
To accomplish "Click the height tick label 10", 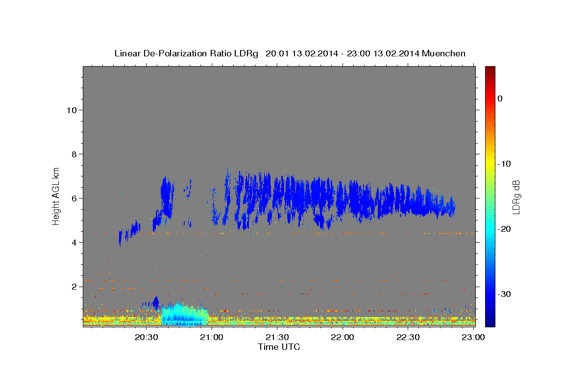I will tap(72, 110).
